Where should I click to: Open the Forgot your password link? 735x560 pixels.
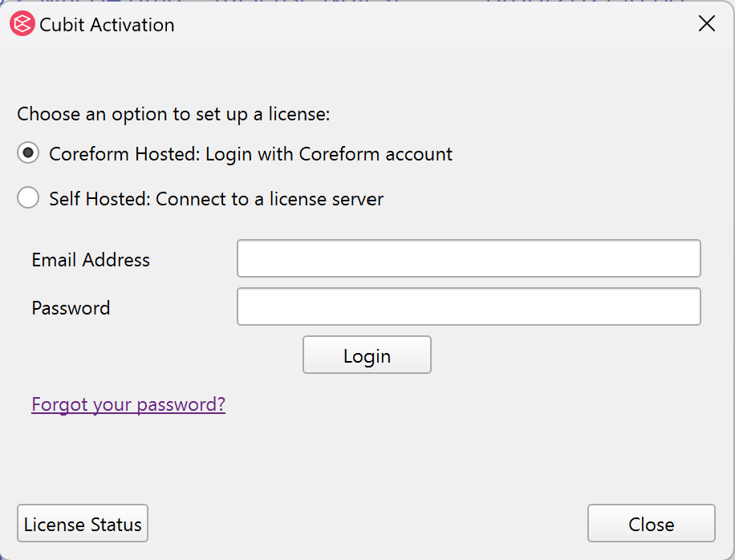128,404
